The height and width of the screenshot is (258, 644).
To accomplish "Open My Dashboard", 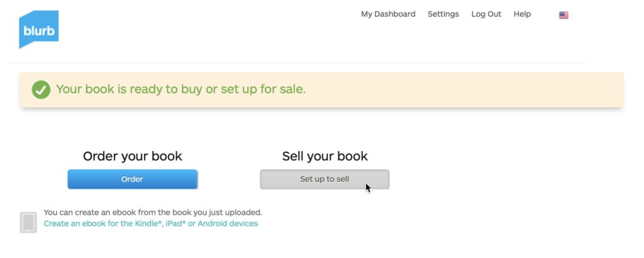I will (388, 14).
